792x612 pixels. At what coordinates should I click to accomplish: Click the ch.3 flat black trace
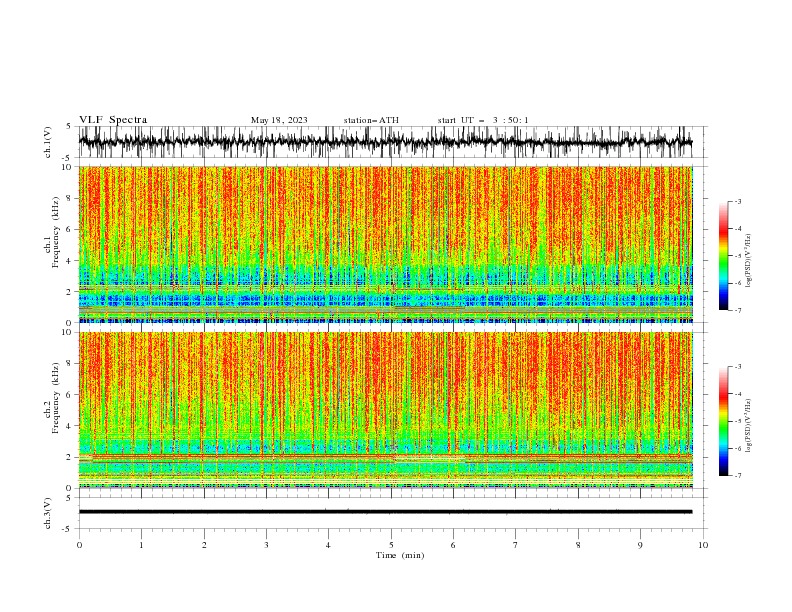pos(385,512)
